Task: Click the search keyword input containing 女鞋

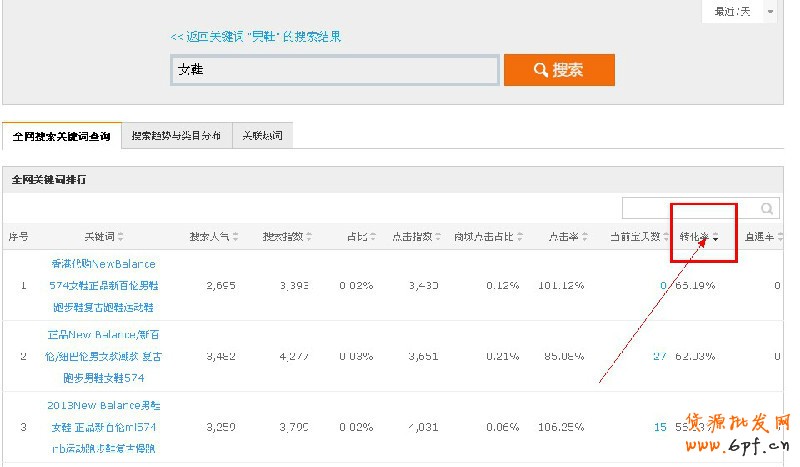Action: pos(335,70)
